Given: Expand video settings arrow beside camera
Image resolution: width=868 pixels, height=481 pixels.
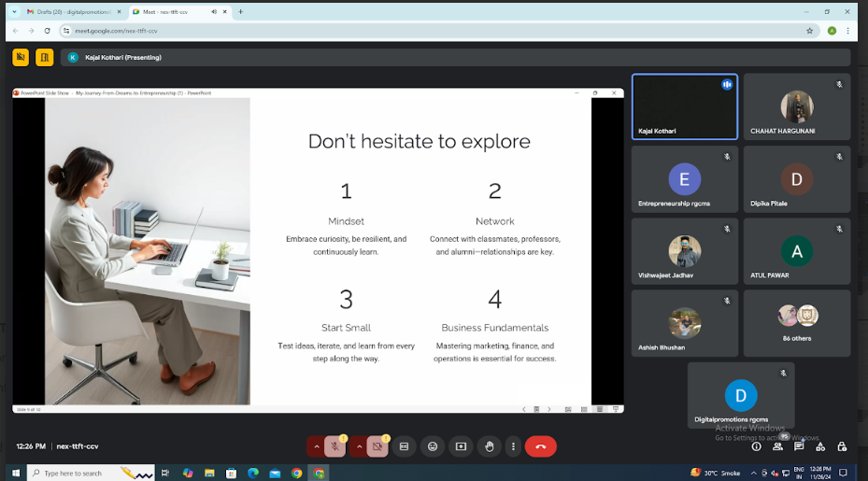Looking at the screenshot, I should click(359, 446).
